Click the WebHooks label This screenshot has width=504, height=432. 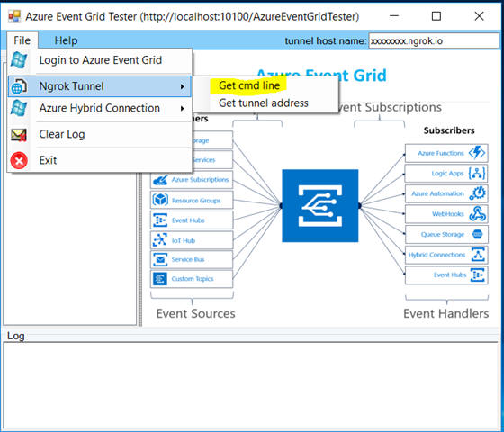(448, 214)
